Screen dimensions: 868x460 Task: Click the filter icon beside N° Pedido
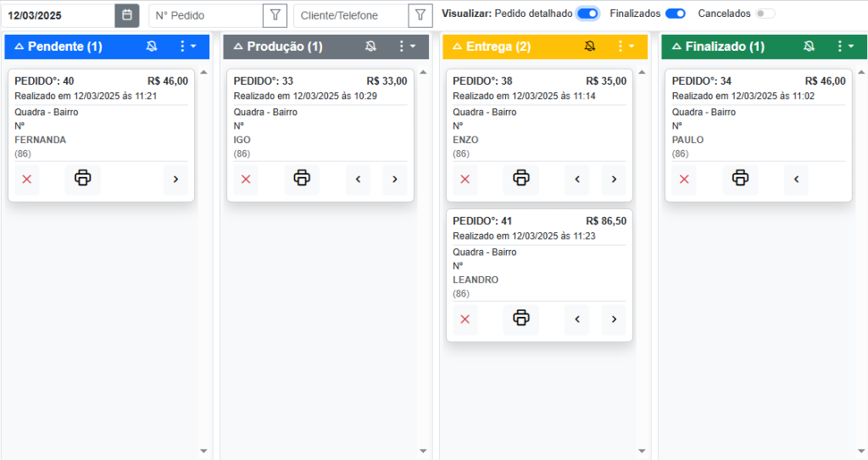275,15
